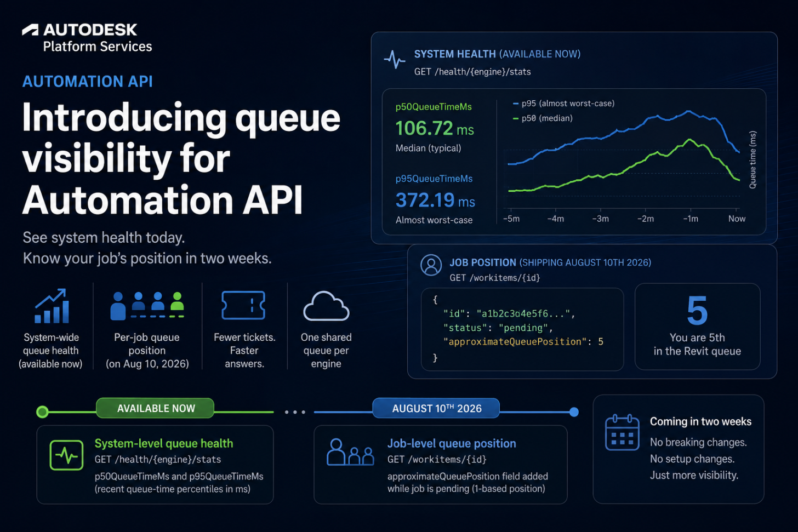Select the AUGUST 10TH 2026 blue badge
This screenshot has height=532, width=798.
(436, 408)
